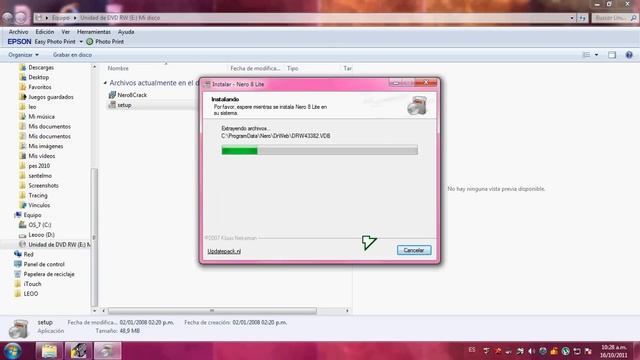Click Grabar en disco button
The width and height of the screenshot is (640, 360).
pyautogui.click(x=72, y=55)
